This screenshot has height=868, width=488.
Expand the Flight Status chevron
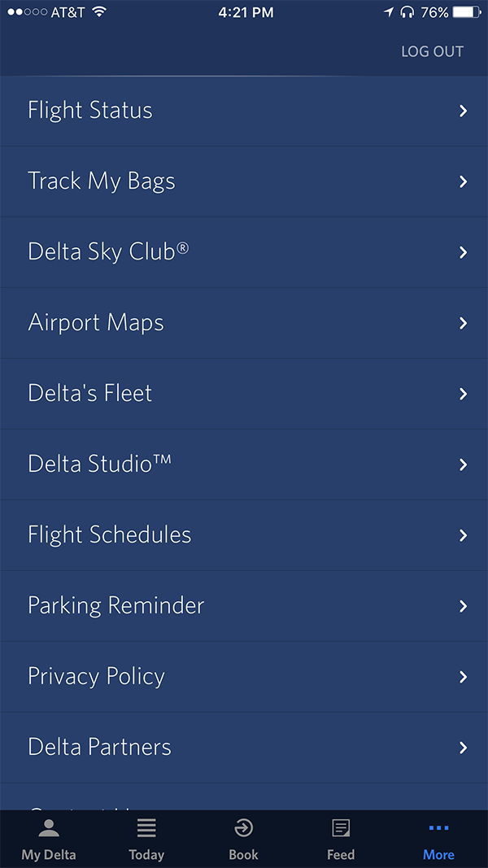(x=463, y=111)
